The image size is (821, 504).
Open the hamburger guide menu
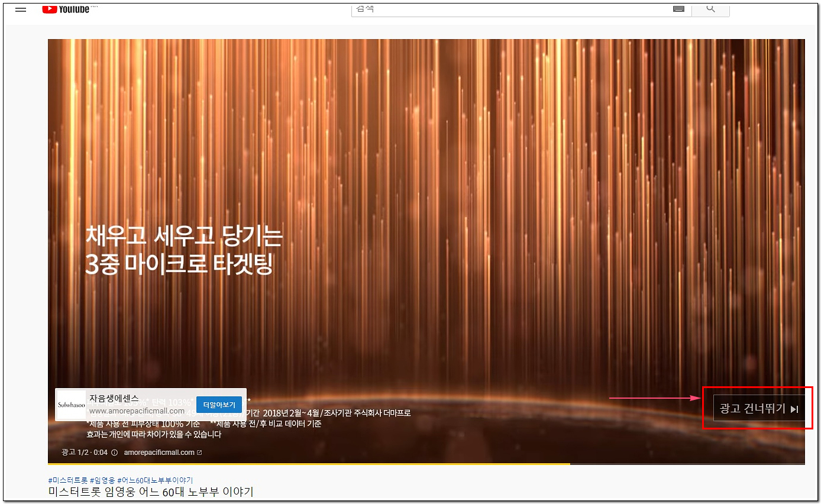[x=21, y=9]
